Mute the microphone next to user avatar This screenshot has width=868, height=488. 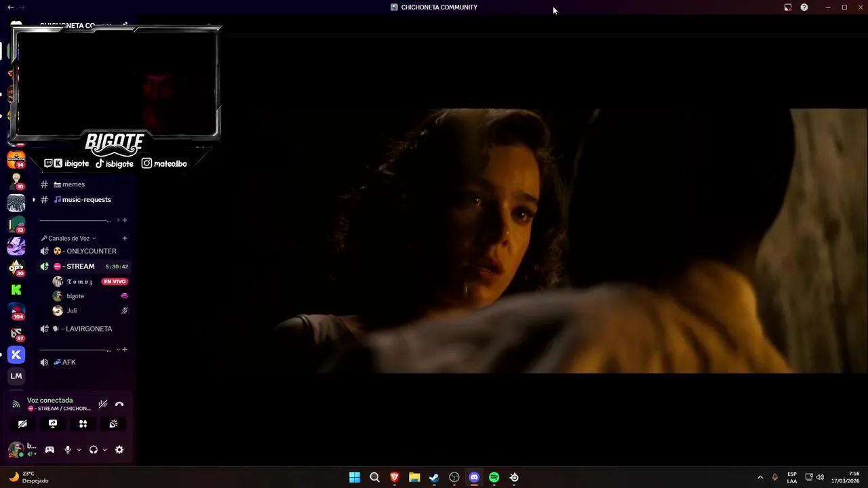pos(67,449)
